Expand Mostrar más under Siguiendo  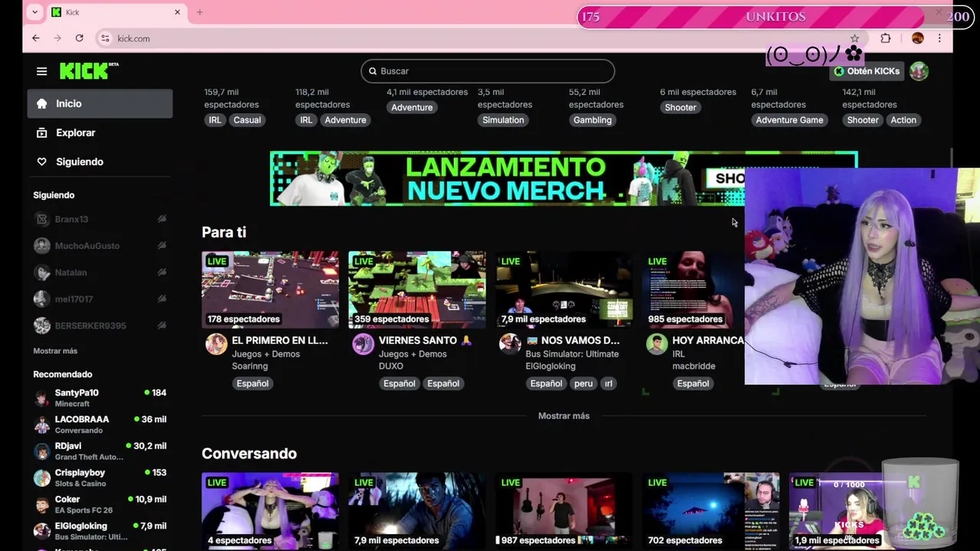coord(55,350)
